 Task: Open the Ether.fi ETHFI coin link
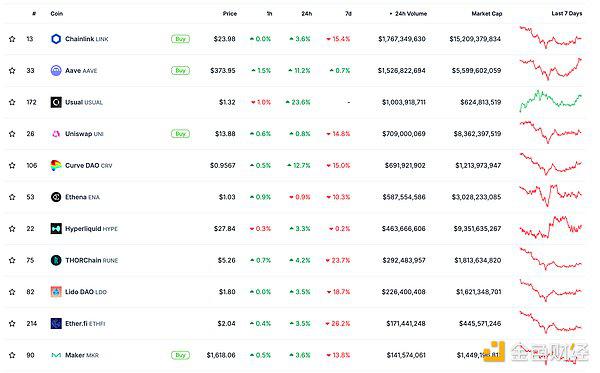point(85,324)
